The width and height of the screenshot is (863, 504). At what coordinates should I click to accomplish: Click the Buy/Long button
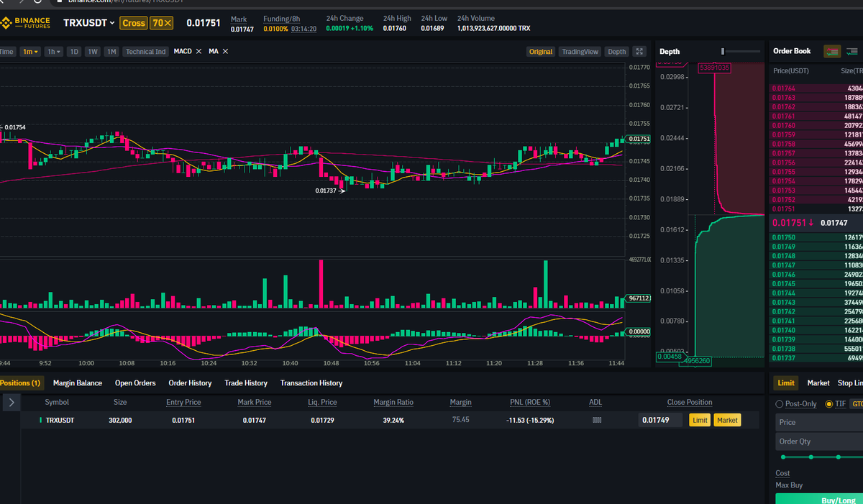click(x=819, y=499)
